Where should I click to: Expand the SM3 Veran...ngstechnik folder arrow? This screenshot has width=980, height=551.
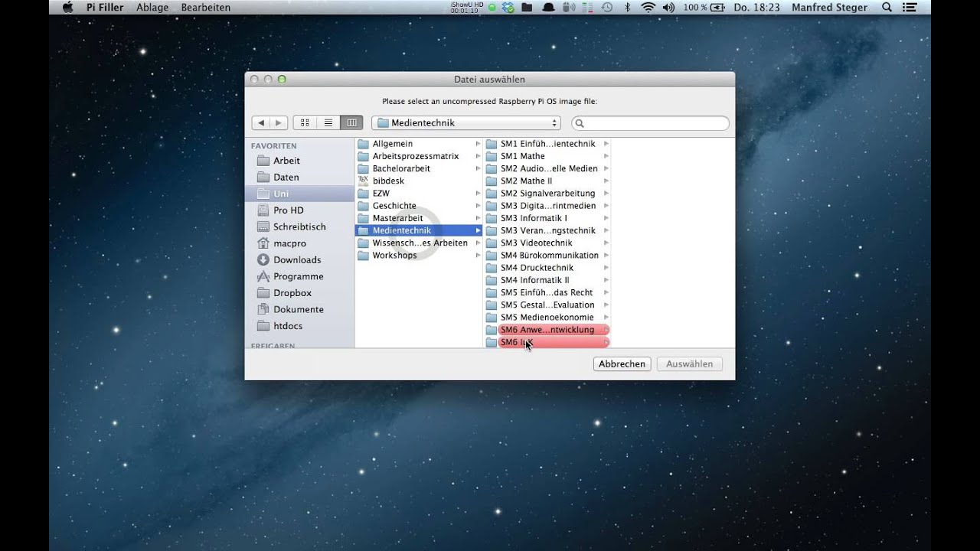pos(606,230)
